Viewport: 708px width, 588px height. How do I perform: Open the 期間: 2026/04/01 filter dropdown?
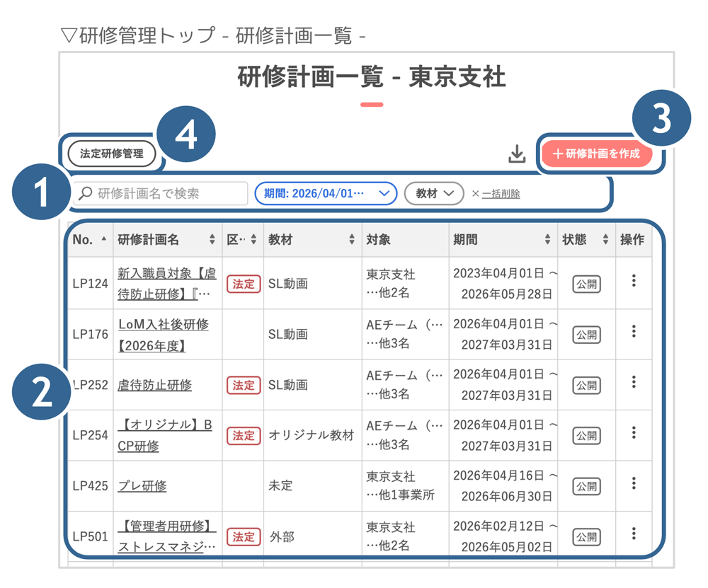(326, 194)
